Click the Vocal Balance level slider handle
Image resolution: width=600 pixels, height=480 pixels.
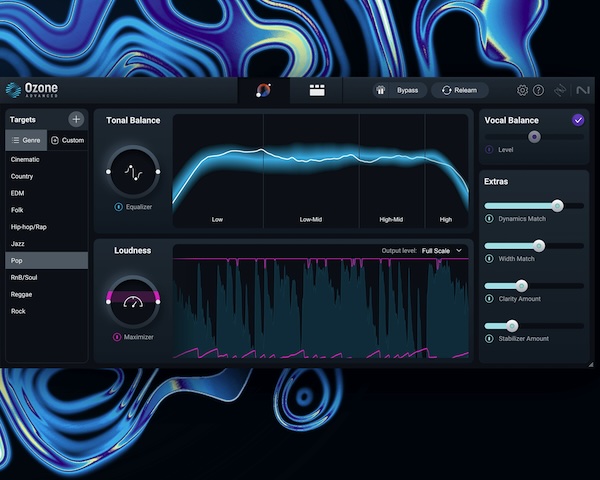[535, 137]
